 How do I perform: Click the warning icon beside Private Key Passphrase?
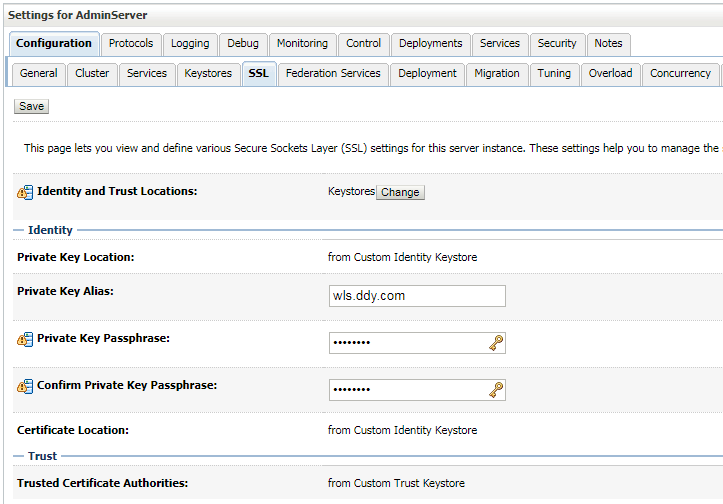click(x=25, y=339)
